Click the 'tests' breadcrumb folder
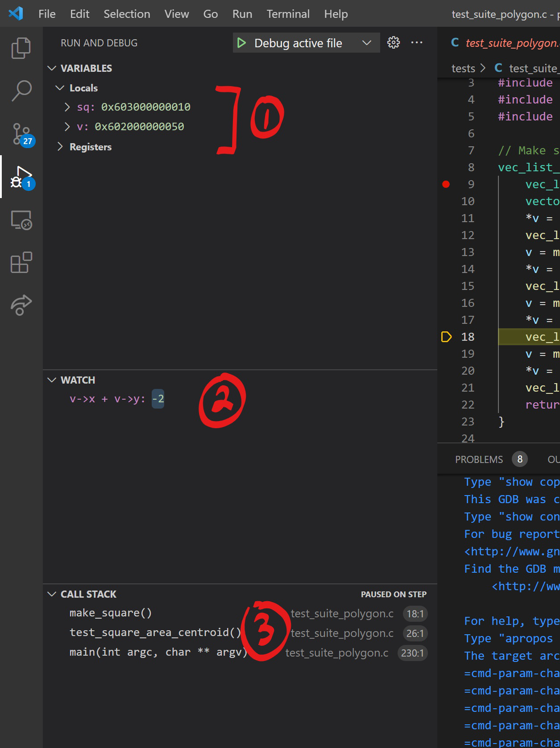This screenshot has height=748, width=560. pos(463,68)
